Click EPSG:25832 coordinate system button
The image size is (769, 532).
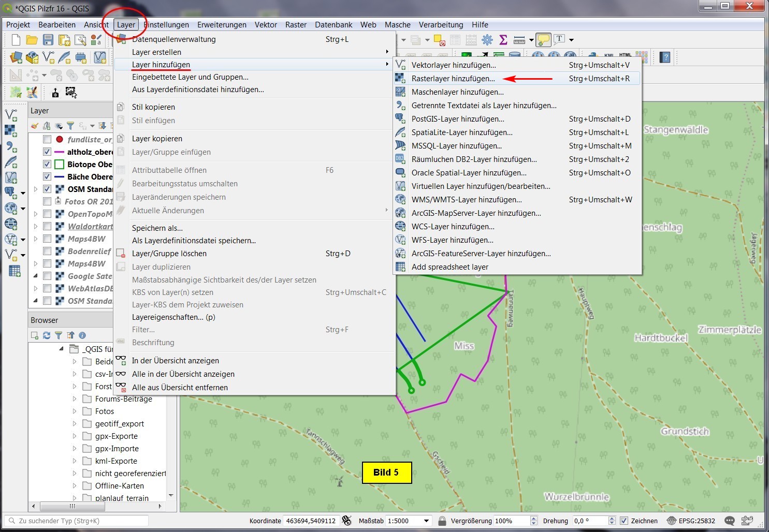[691, 521]
